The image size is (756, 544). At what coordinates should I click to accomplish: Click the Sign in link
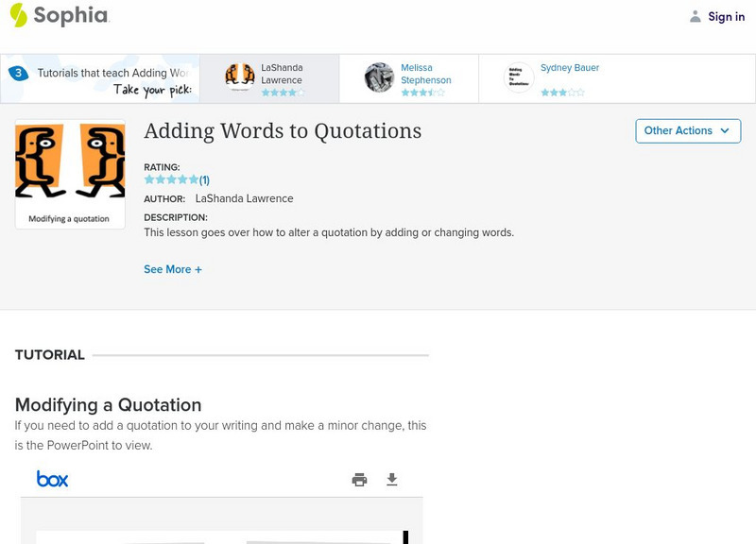pyautogui.click(x=726, y=16)
